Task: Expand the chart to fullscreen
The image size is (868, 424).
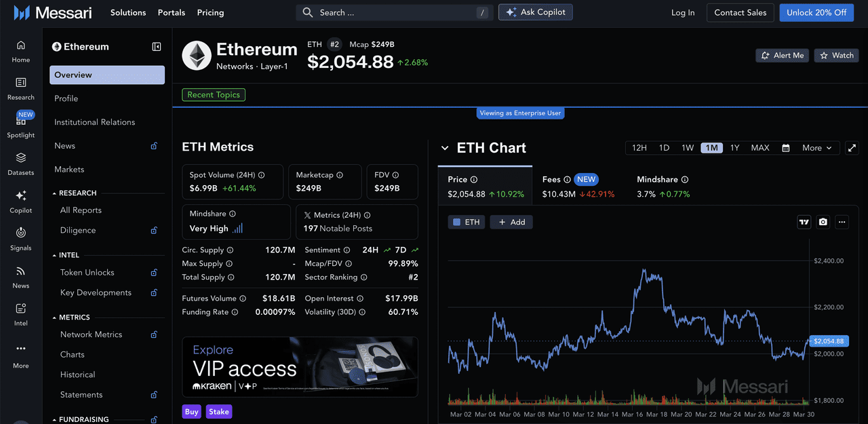Action: click(852, 148)
